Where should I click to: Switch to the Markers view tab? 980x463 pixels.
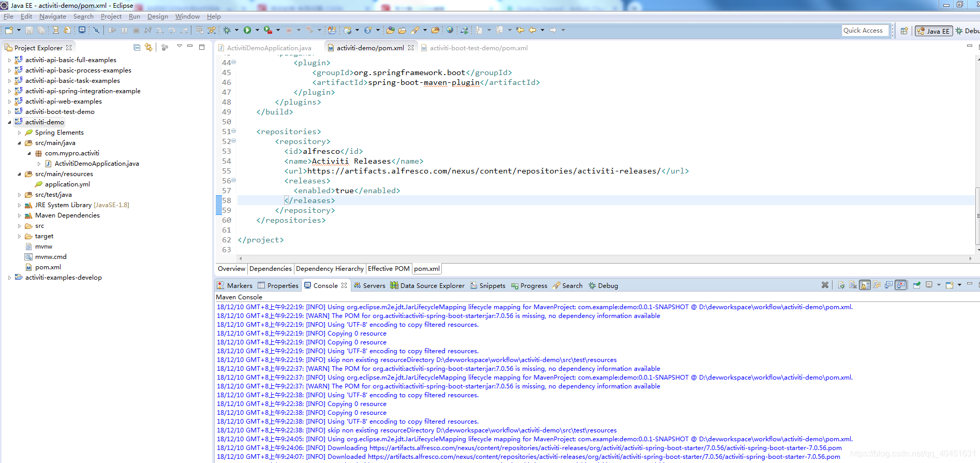coord(235,285)
